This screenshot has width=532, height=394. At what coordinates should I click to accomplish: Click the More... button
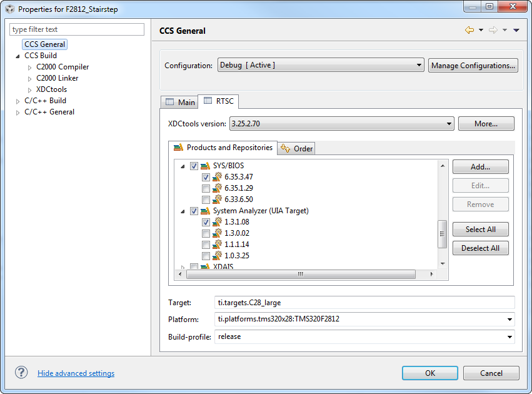click(486, 124)
